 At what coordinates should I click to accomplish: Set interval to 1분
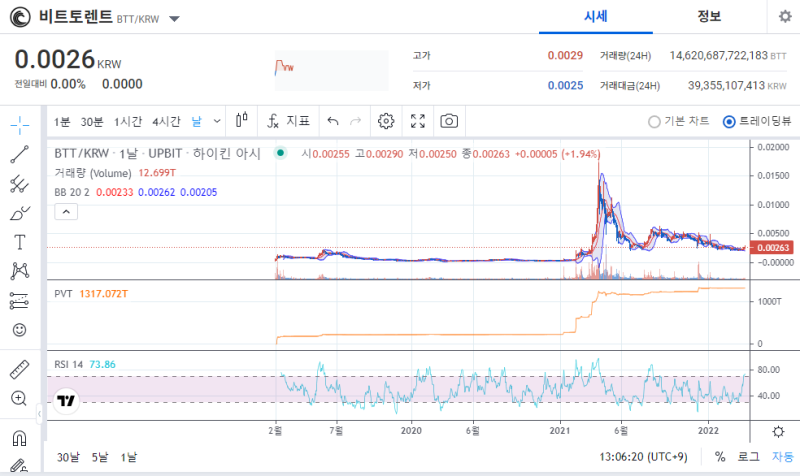click(x=62, y=121)
